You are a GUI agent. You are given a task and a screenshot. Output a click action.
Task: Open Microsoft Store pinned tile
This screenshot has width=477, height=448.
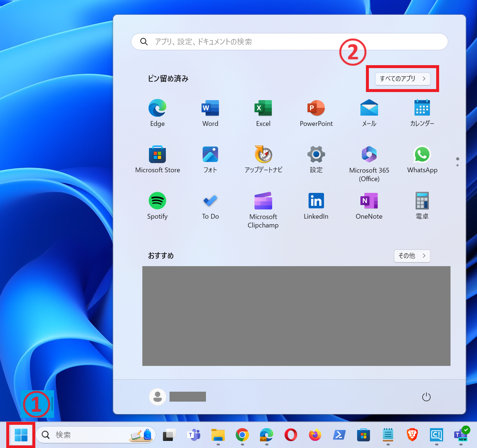(x=157, y=159)
